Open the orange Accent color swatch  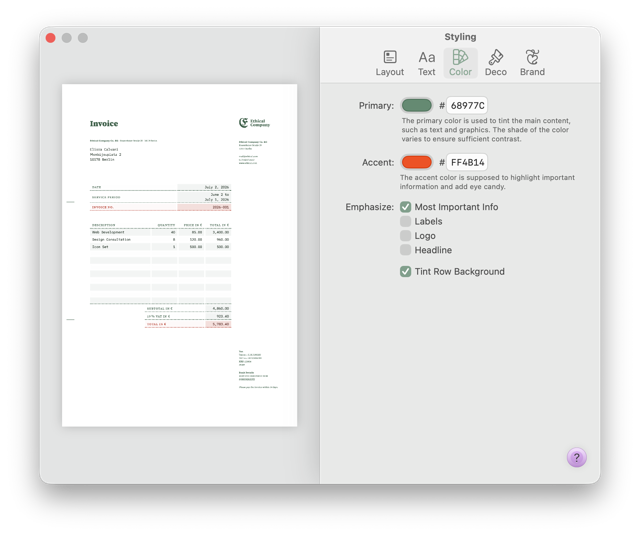pos(416,162)
